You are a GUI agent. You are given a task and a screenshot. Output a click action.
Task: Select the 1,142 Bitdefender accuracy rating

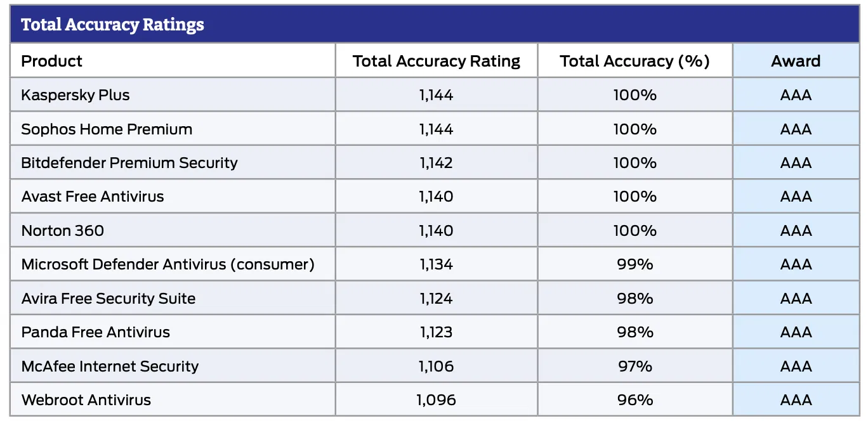coord(437,163)
